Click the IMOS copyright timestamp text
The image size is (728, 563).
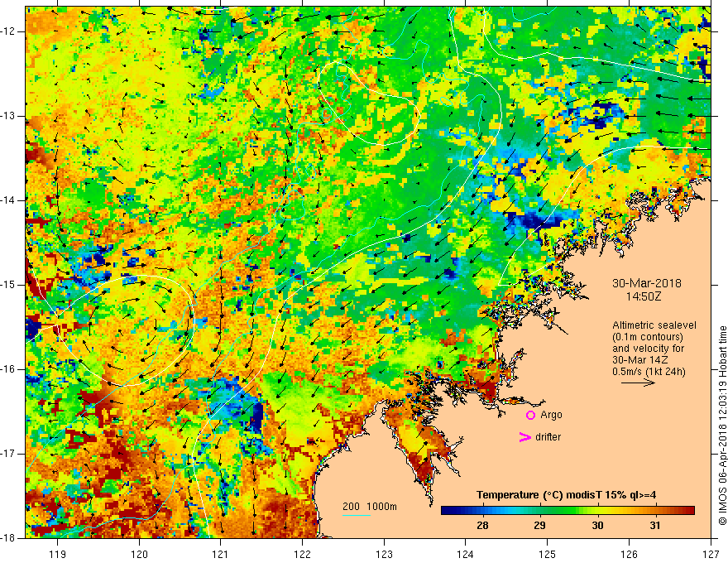(x=722, y=425)
